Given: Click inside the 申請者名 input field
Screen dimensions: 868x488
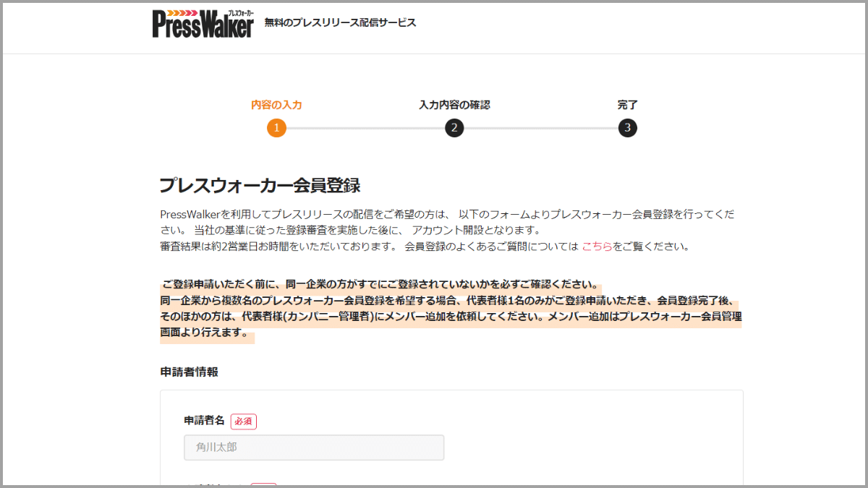Looking at the screenshot, I should coord(314,447).
